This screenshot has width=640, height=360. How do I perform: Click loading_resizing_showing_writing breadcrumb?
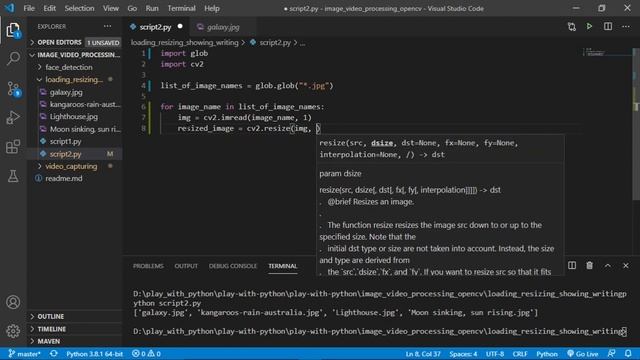(x=184, y=42)
